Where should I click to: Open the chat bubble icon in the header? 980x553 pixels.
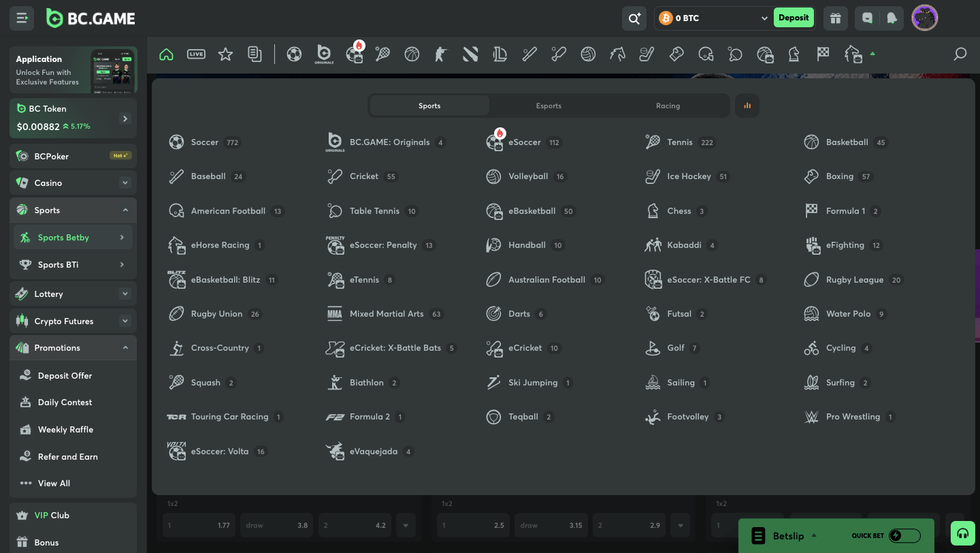867,18
